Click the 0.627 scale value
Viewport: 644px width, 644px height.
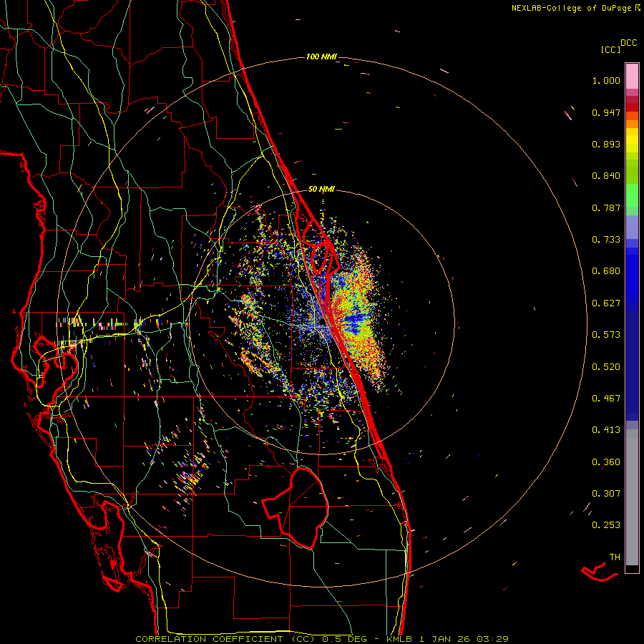pyautogui.click(x=606, y=303)
